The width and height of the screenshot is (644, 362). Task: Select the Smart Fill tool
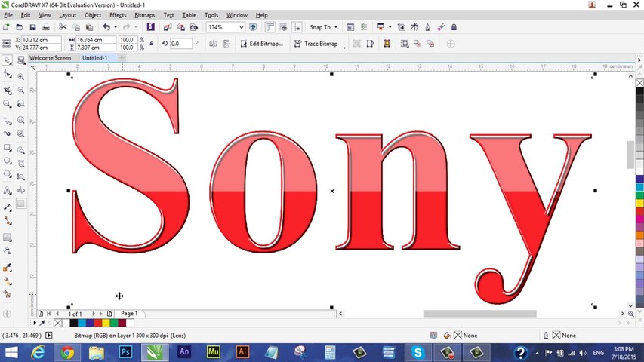click(x=7, y=294)
